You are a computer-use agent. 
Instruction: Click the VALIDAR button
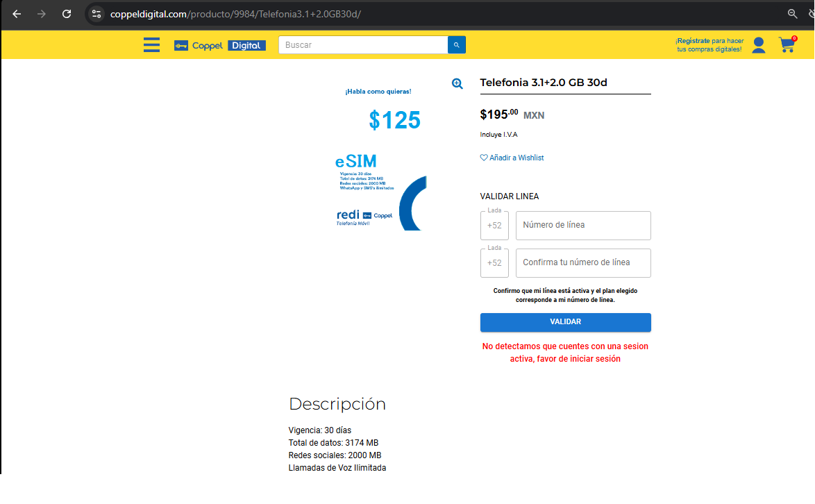click(x=565, y=322)
